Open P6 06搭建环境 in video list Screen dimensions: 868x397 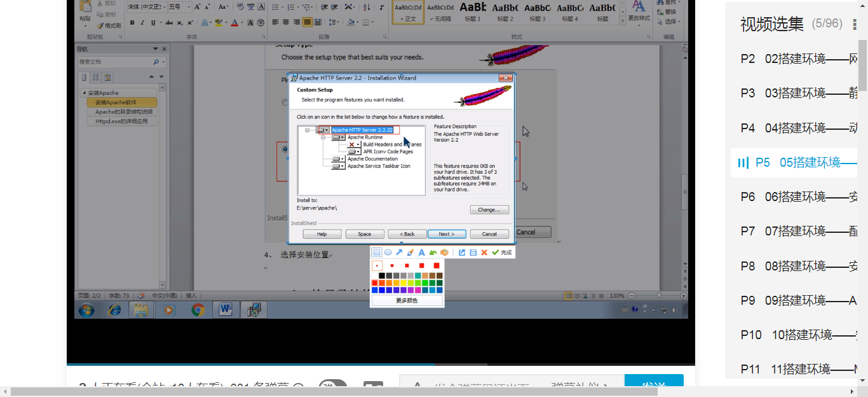tap(799, 197)
